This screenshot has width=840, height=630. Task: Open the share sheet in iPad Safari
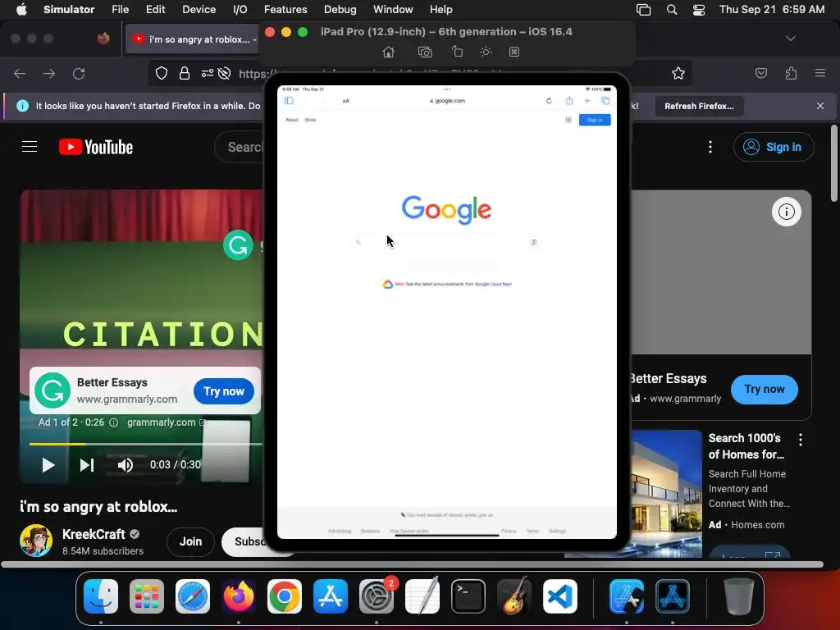coord(569,100)
